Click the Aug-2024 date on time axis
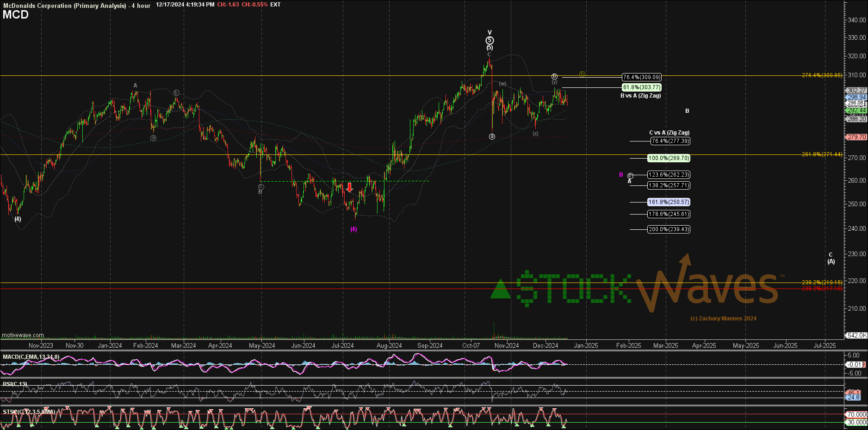The height and width of the screenshot is (430, 868). [389, 345]
